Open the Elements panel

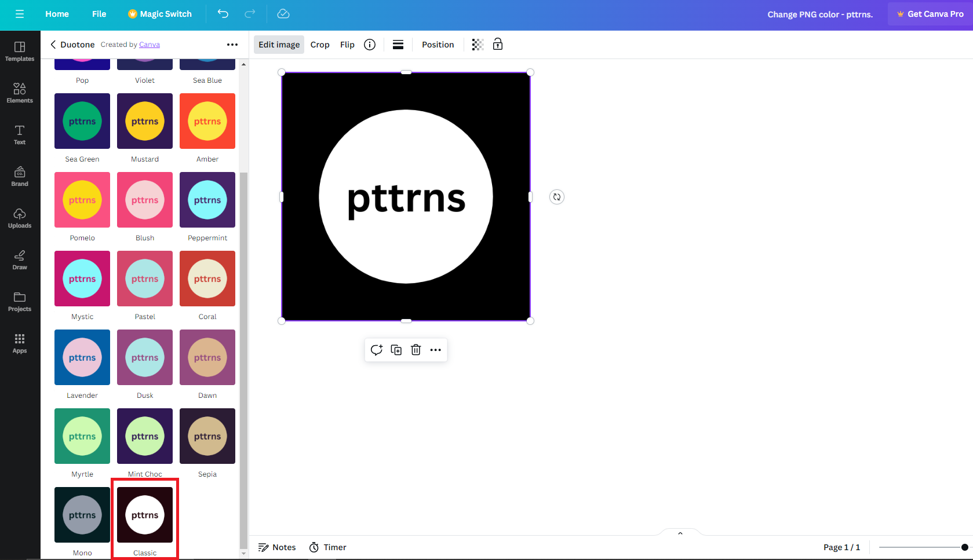(20, 93)
